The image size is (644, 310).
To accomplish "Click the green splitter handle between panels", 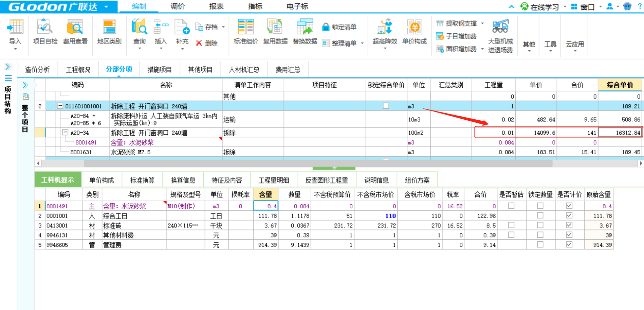I will (334, 168).
